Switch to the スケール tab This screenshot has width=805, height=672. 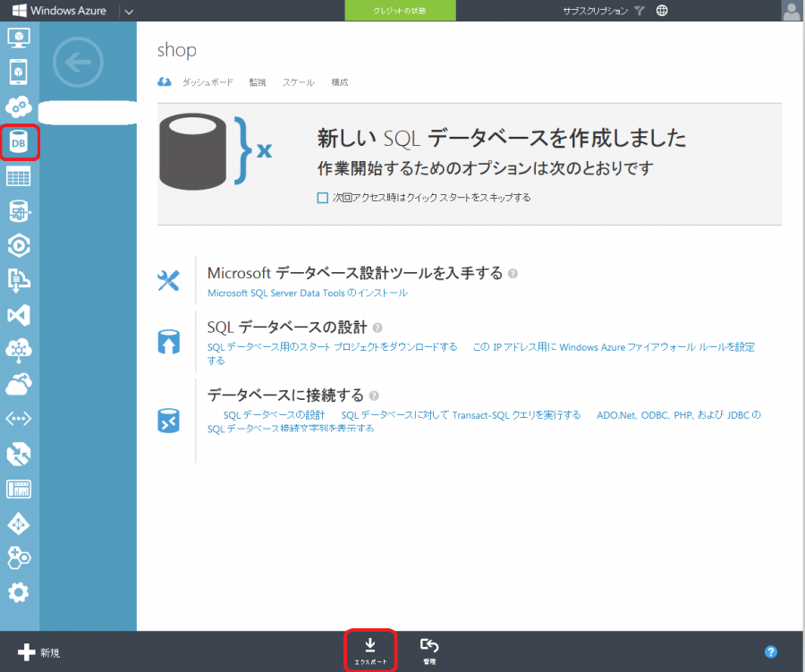[x=298, y=82]
